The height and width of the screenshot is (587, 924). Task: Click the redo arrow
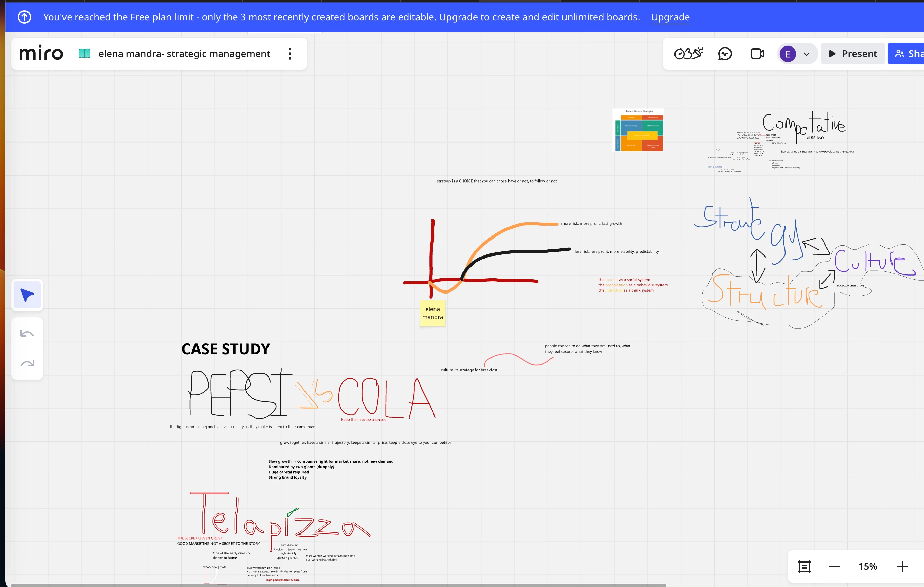point(27,363)
